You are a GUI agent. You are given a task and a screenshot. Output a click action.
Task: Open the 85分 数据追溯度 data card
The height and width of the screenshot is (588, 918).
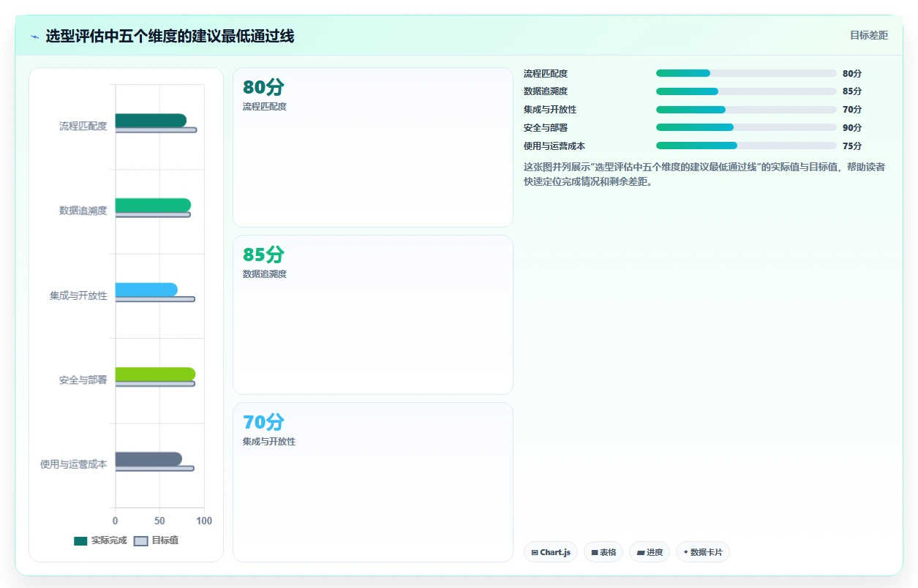[373, 315]
